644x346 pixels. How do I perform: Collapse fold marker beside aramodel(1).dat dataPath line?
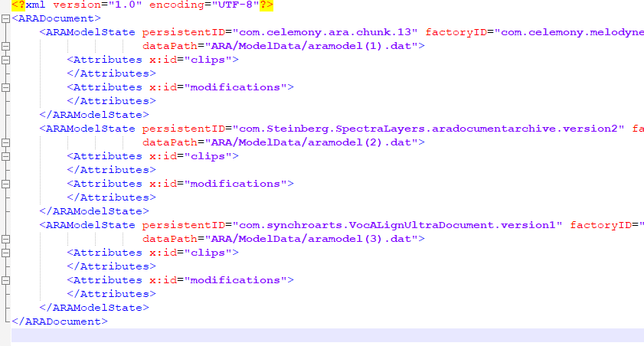(6, 46)
